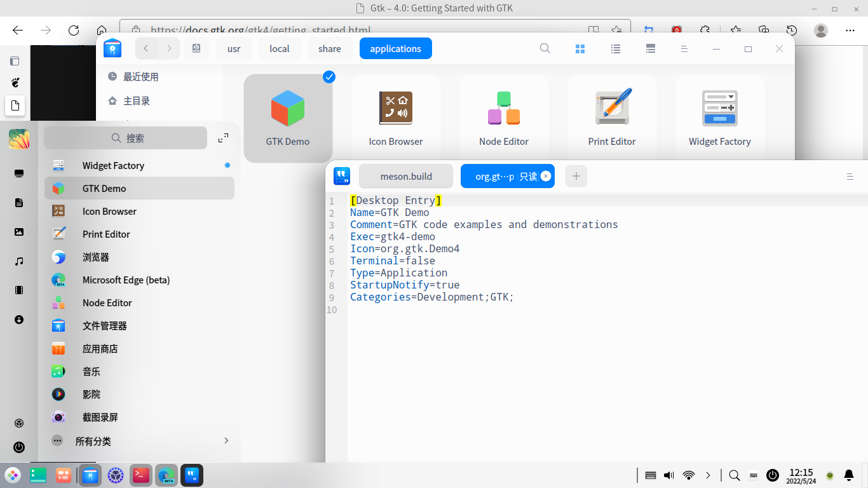Go to the usr breadcrumb folder
The image size is (868, 488).
click(x=234, y=48)
